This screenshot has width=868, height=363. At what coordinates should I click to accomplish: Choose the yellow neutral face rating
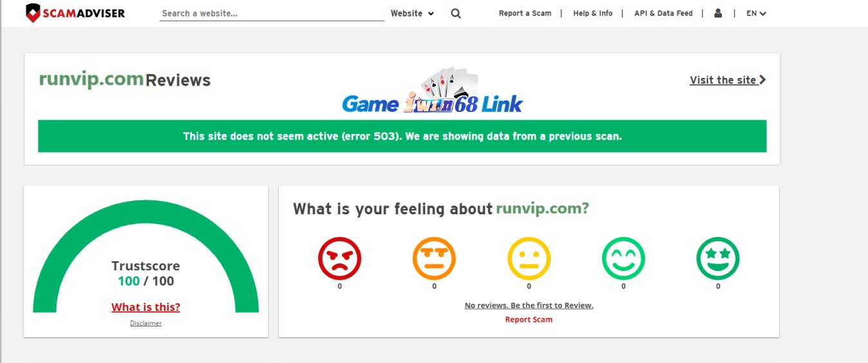coord(529,259)
